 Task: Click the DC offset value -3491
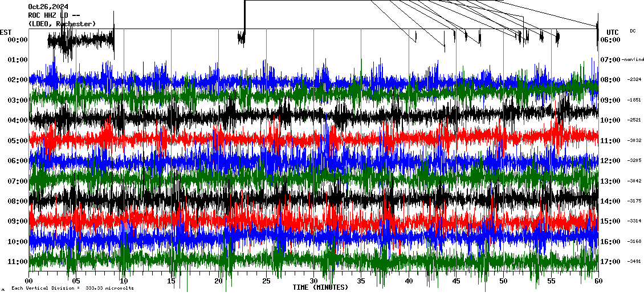pos(633,262)
